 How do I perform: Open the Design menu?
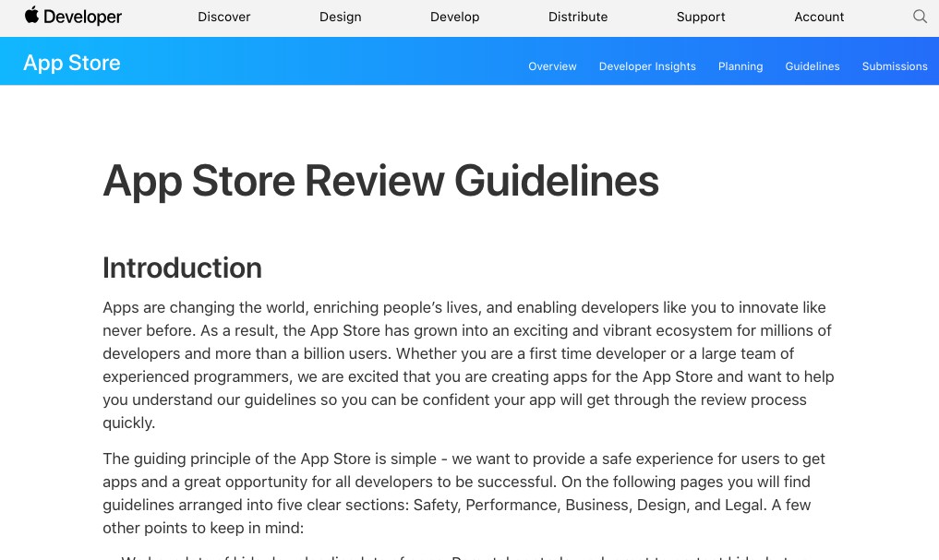pyautogui.click(x=340, y=17)
